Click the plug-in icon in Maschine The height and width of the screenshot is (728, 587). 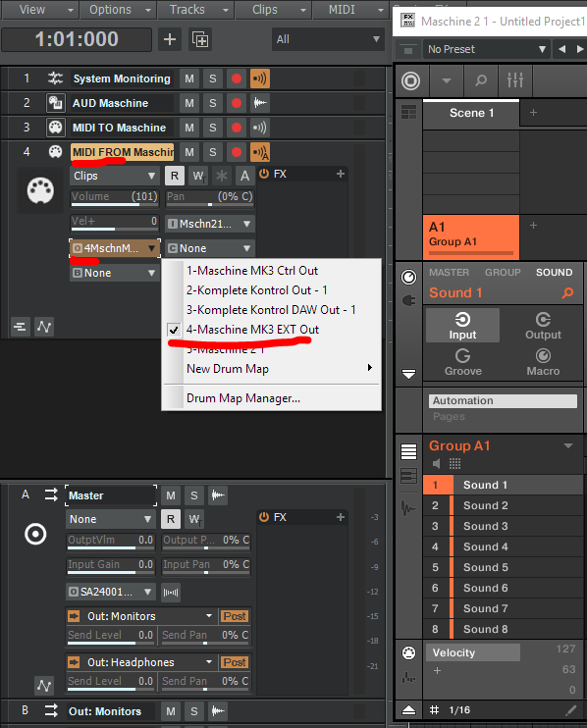408,301
